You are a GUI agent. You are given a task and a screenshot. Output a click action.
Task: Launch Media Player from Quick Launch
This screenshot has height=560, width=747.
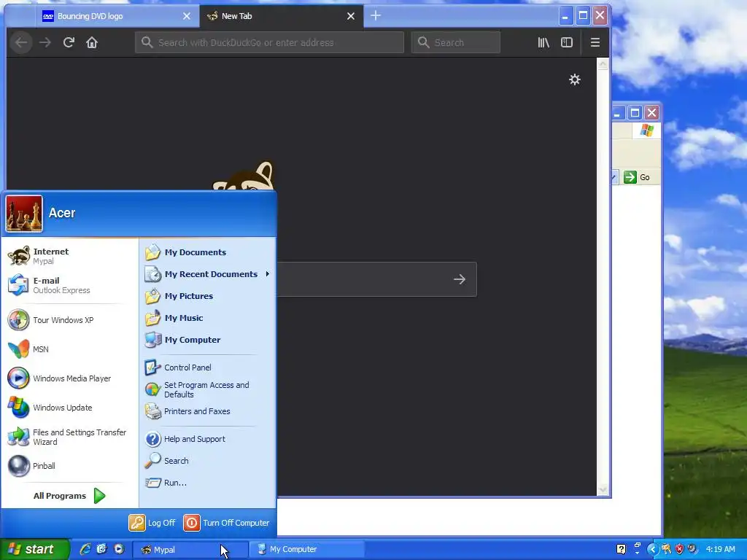119,549
